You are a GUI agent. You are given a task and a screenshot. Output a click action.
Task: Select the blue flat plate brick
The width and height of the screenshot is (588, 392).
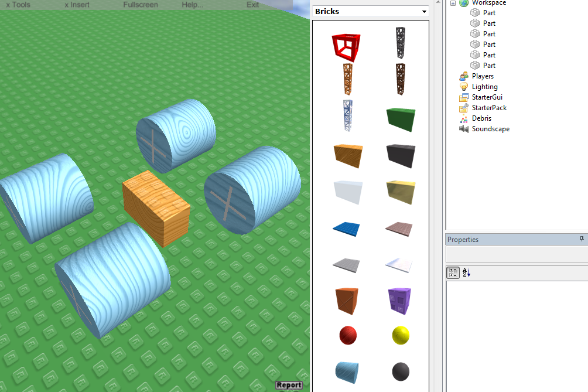(x=348, y=228)
